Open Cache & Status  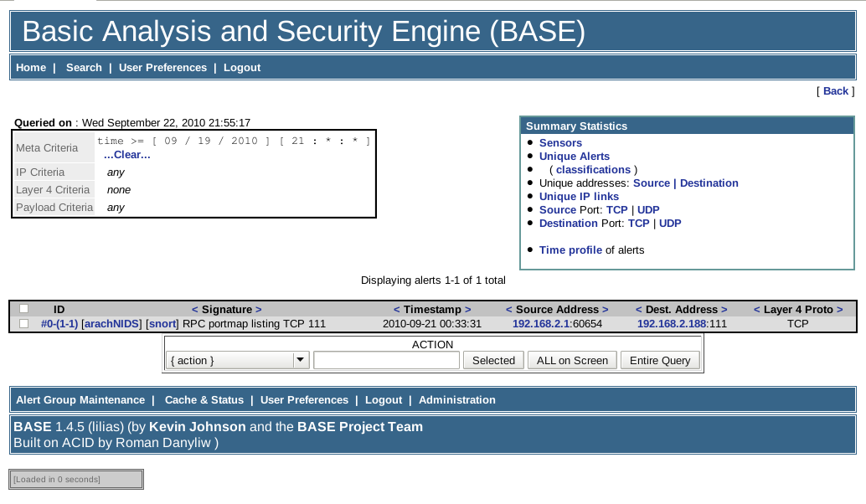[204, 399]
